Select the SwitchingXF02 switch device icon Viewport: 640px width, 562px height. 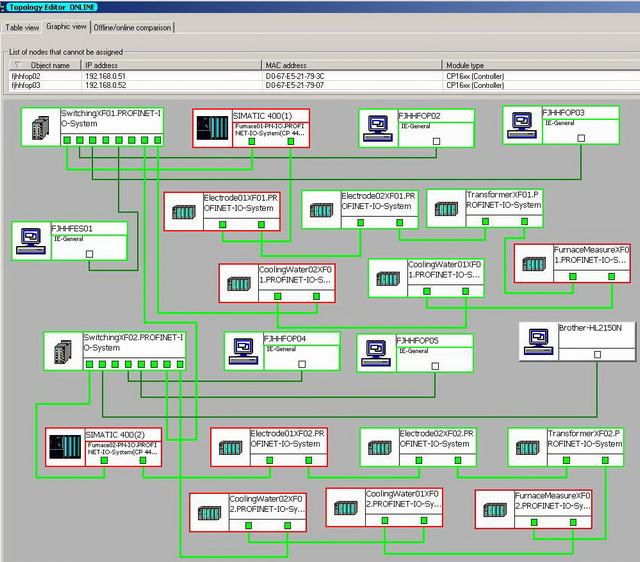click(63, 351)
